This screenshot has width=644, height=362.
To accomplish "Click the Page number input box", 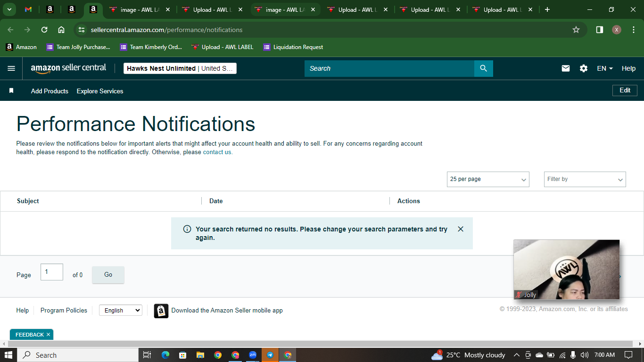I will click(52, 272).
